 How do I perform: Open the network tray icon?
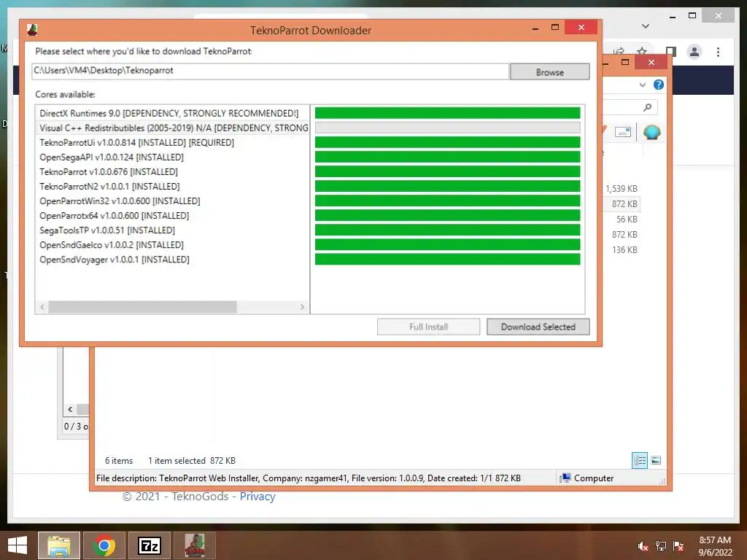coord(661,546)
